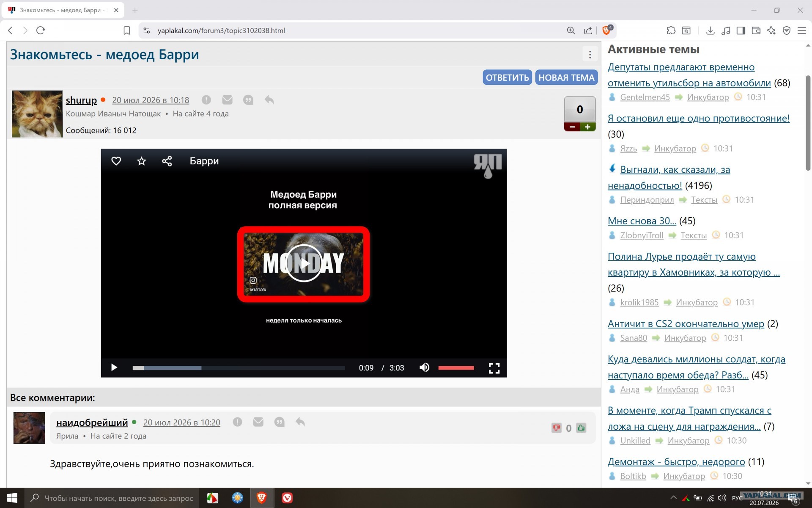Open the Leo AI sparkle icon
Viewport: 812px width, 508px height.
tap(771, 30)
